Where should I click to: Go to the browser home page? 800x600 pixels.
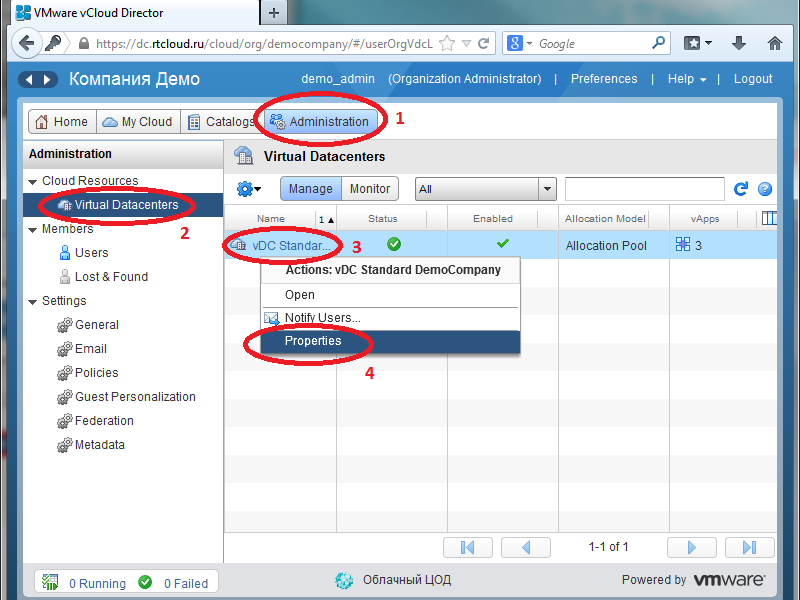click(774, 43)
